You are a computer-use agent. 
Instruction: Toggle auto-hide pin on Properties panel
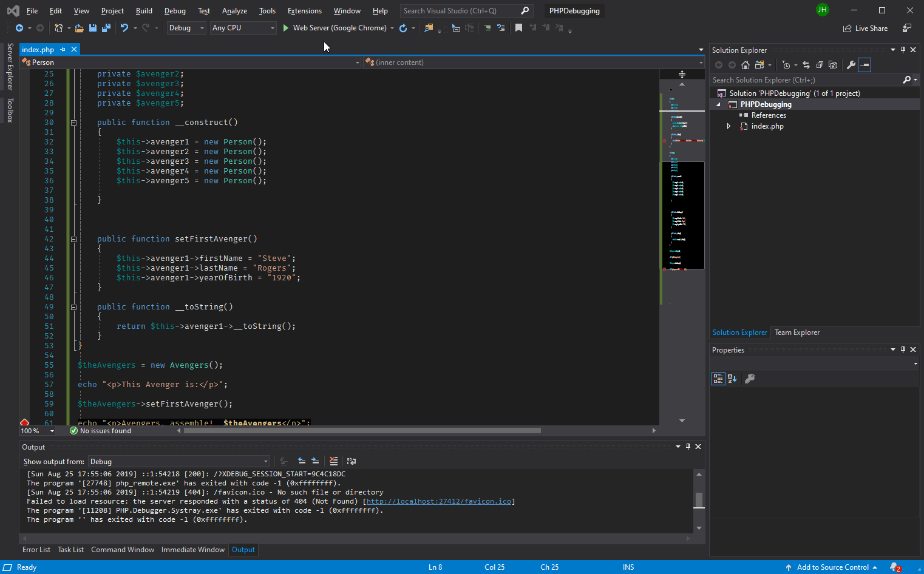pyautogui.click(x=903, y=349)
